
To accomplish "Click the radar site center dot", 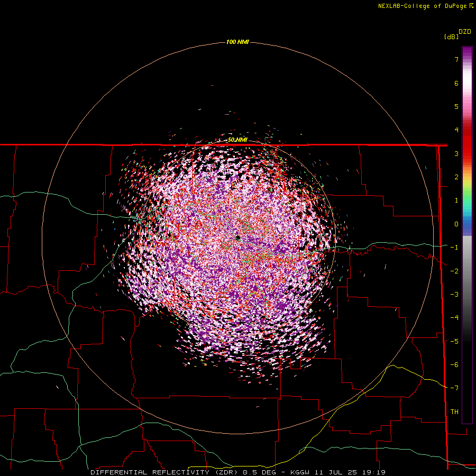I will tap(238, 237).
